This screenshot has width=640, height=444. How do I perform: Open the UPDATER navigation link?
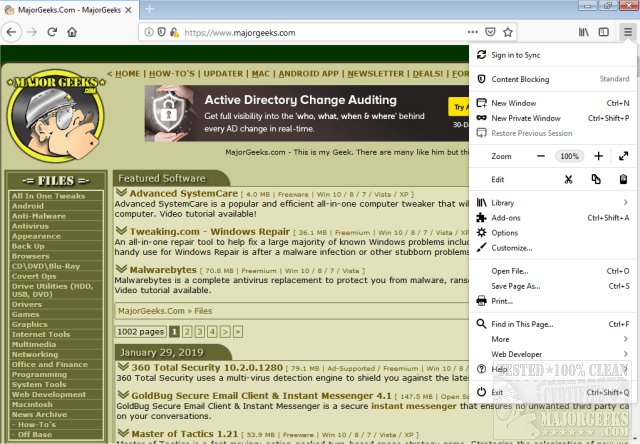pos(223,74)
